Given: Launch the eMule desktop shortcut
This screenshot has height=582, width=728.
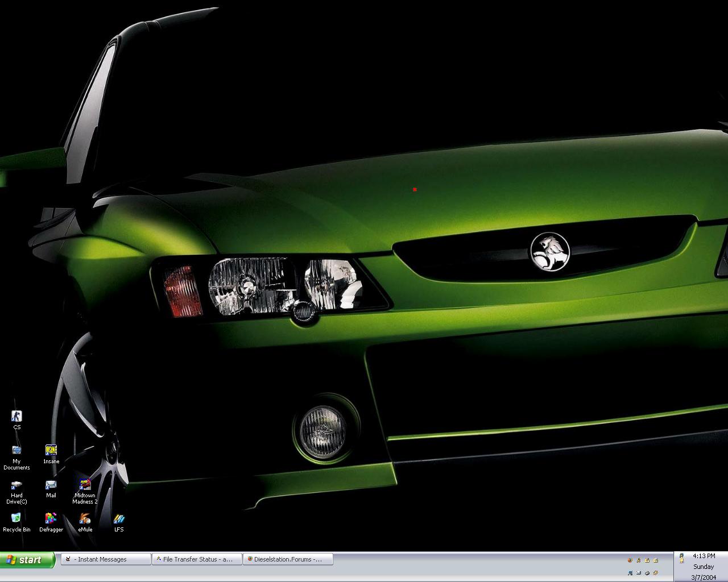Looking at the screenshot, I should click(85, 519).
